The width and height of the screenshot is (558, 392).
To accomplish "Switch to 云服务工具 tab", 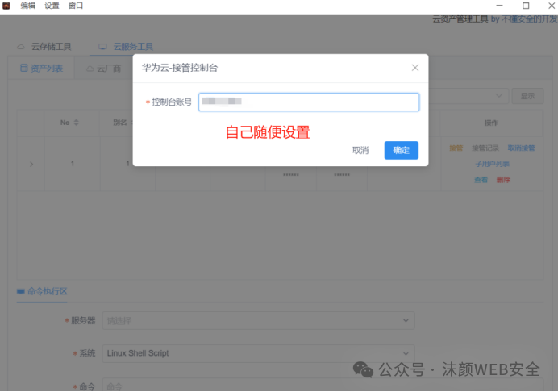I will 126,47.
